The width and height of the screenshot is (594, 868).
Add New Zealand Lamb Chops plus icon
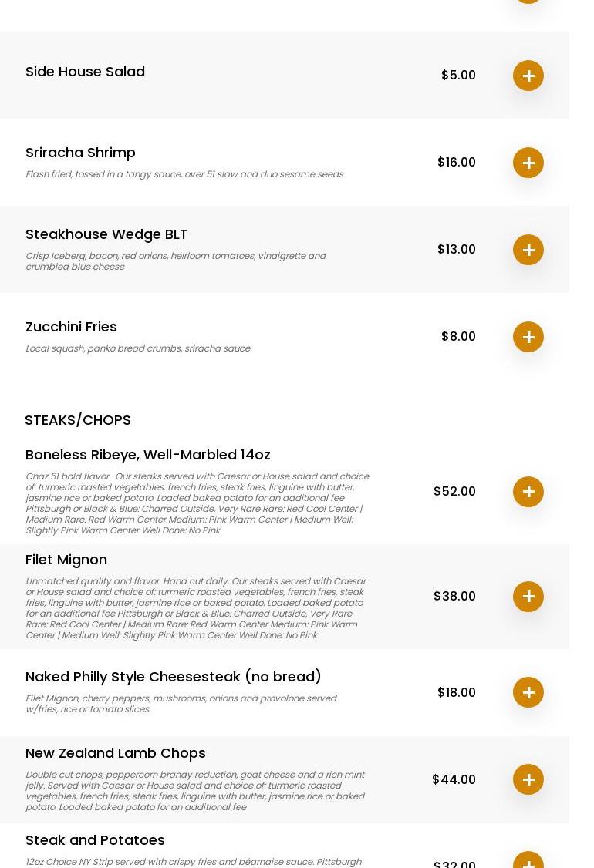coord(528,779)
